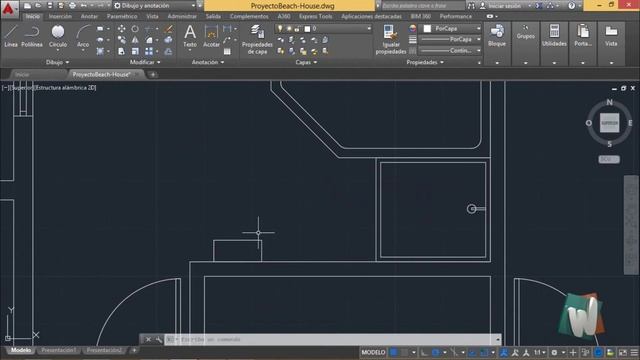Click the layer 0 white color swatch
The height and width of the screenshot is (360, 640).
(307, 29)
